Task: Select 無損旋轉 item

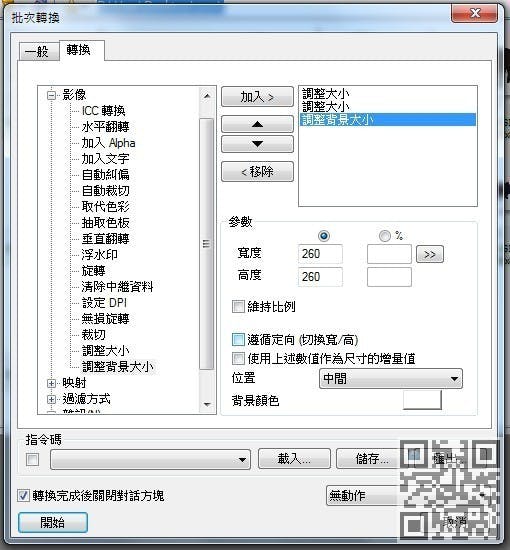Action: [106, 319]
